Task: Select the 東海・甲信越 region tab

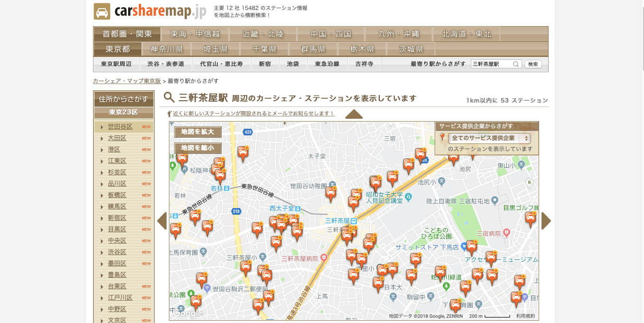Action: click(195, 34)
